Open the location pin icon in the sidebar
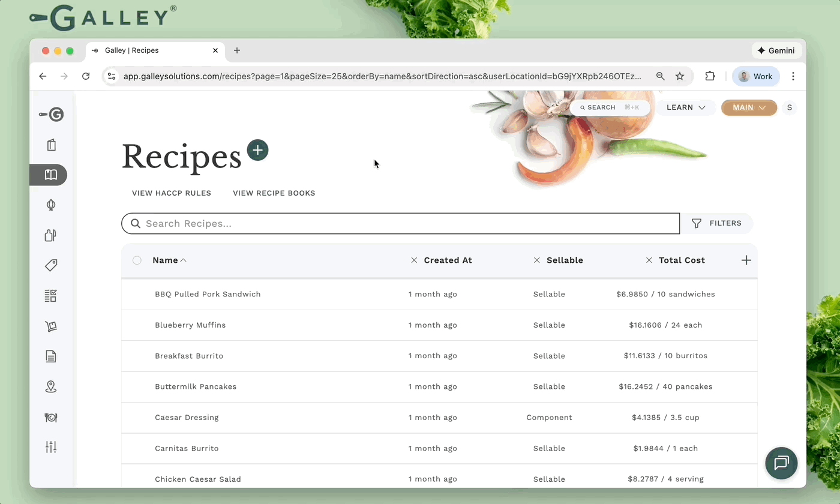 pos(51,386)
